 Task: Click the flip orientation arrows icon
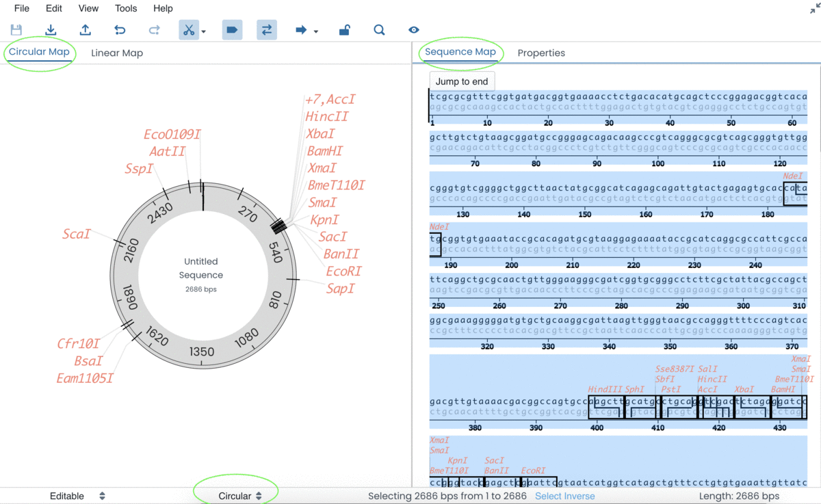click(x=266, y=29)
